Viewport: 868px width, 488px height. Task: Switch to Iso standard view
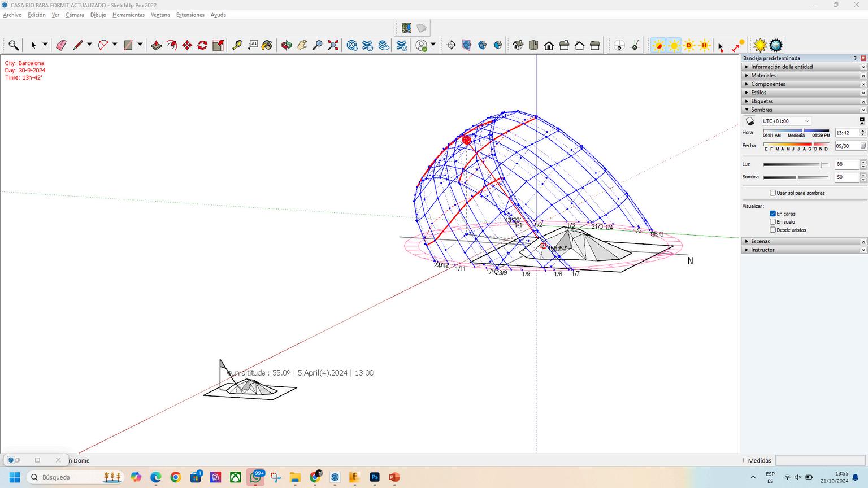click(x=518, y=45)
